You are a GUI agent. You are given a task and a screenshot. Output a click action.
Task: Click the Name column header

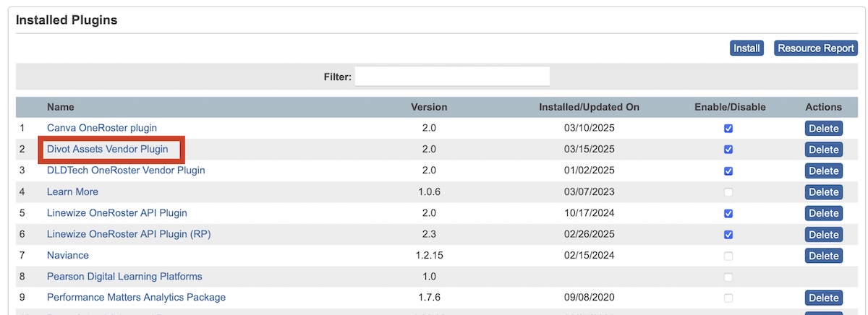click(x=61, y=107)
